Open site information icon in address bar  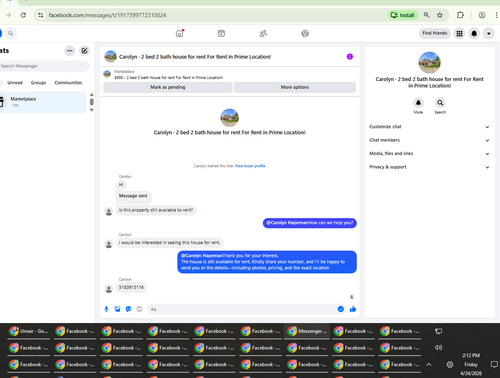[x=40, y=15]
